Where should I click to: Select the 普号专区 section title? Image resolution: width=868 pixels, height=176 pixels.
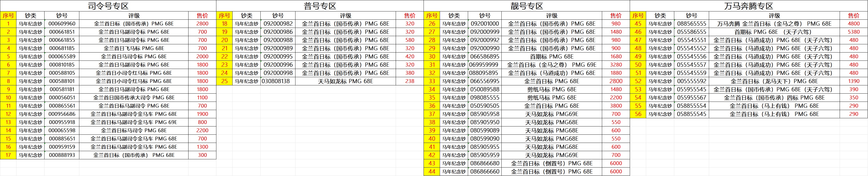click(320, 6)
